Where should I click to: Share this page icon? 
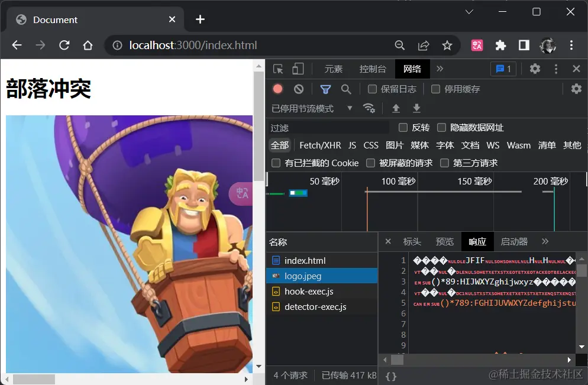[424, 46]
